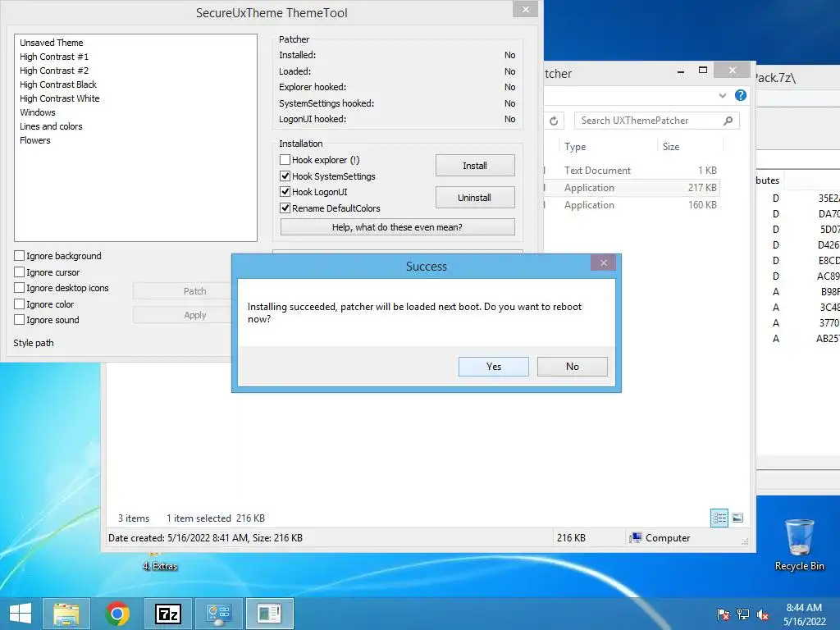
Task: Open the Windows Start button
Action: coord(21,614)
